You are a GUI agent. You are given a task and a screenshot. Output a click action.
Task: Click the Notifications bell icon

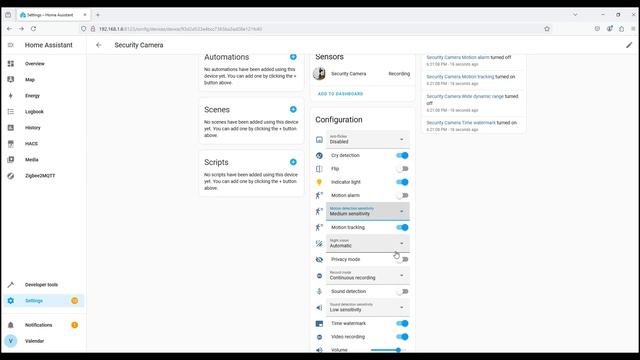[x=11, y=325]
